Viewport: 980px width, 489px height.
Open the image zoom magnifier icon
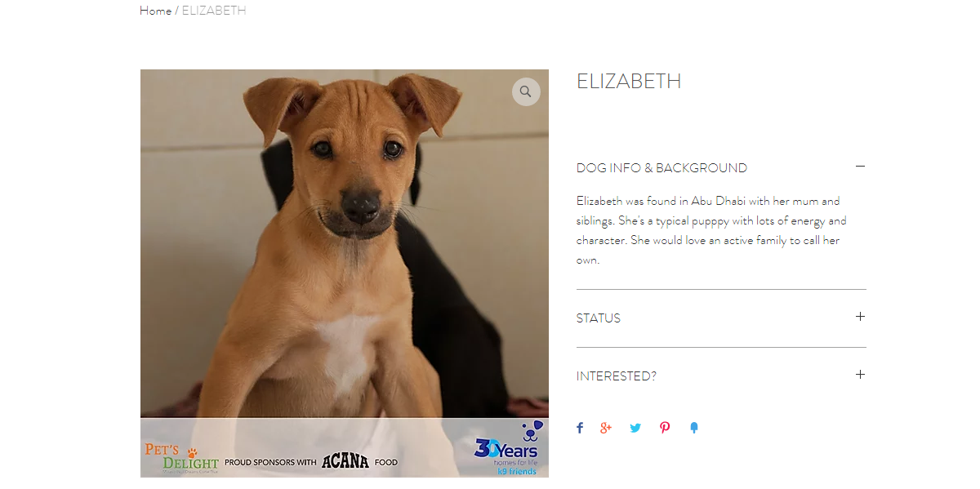click(526, 91)
